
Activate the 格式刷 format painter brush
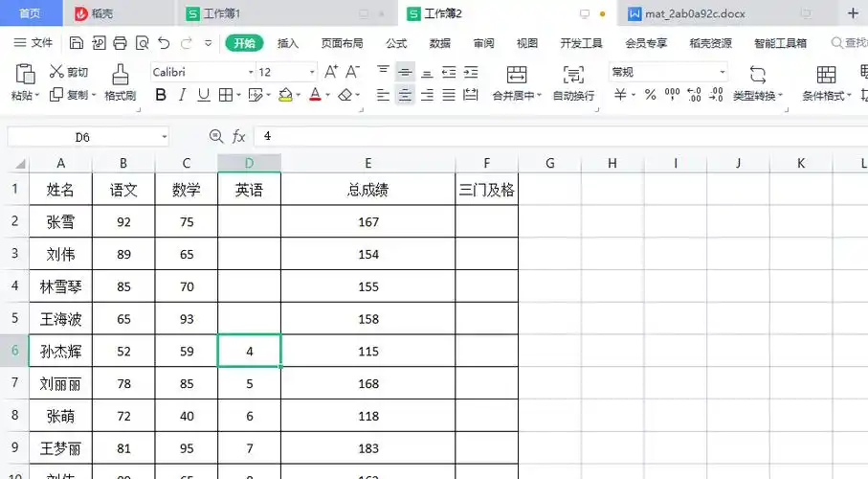pyautogui.click(x=121, y=82)
